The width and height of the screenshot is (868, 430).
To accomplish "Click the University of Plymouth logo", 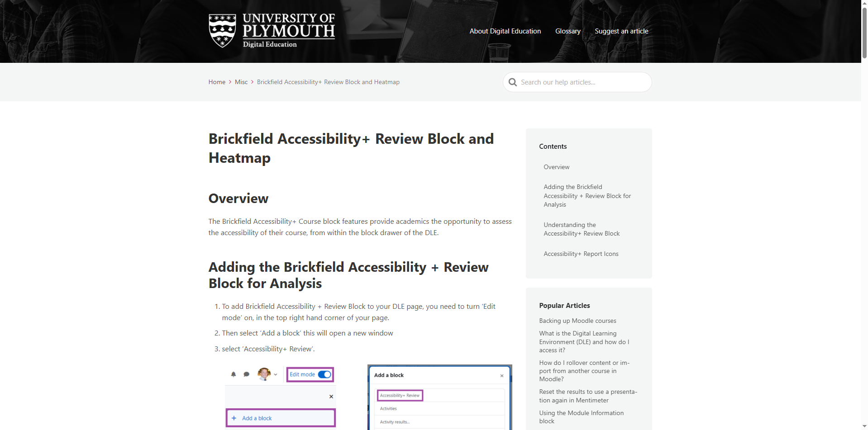I will tap(272, 30).
